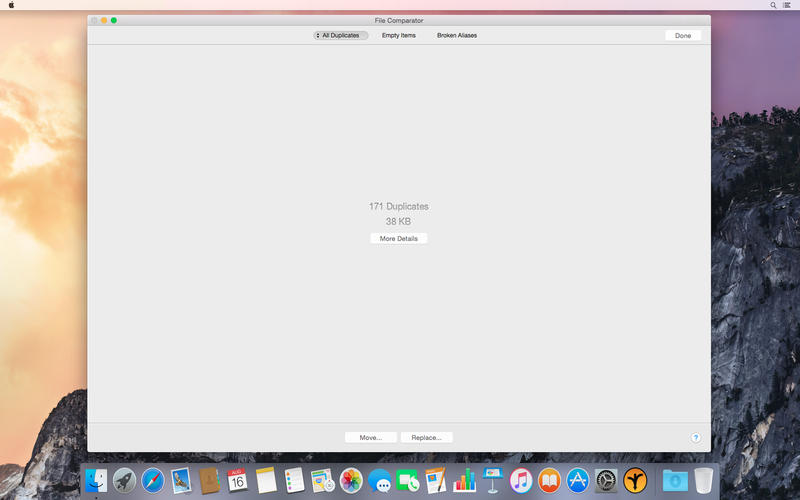Viewport: 800px width, 500px height.
Task: Click the Move... button
Action: click(x=370, y=437)
